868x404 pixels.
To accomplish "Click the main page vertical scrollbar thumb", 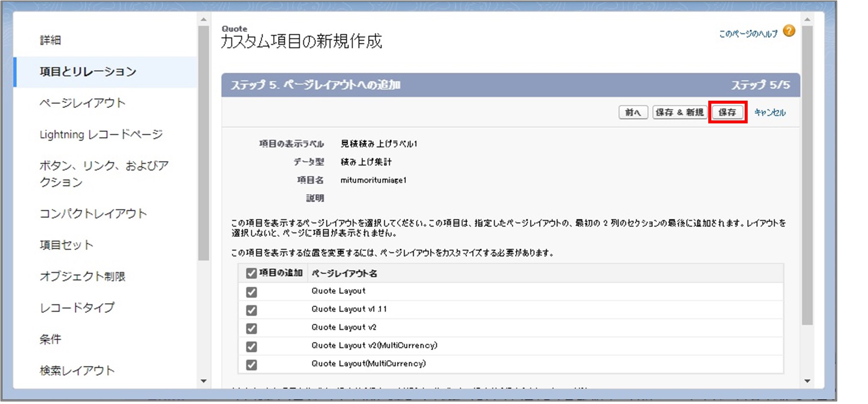I will [x=807, y=175].
